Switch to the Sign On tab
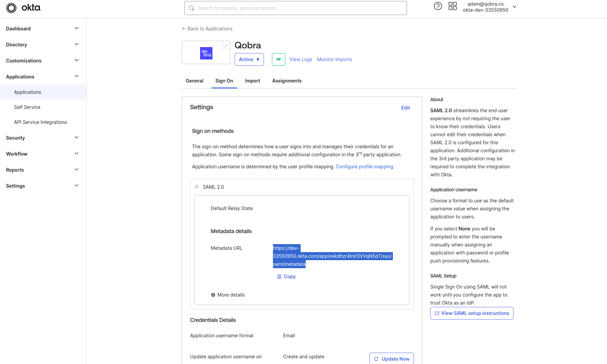This screenshot has height=364, width=607. tap(224, 81)
